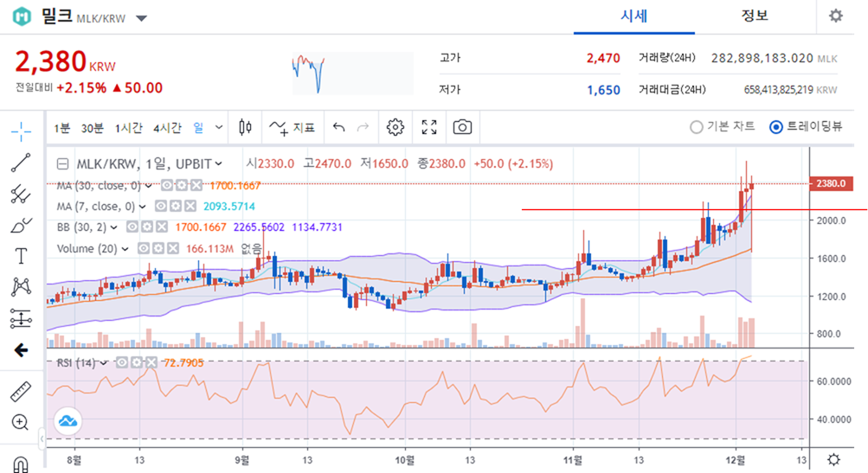The image size is (868, 473).
Task: Select the text annotation tool
Action: click(x=21, y=256)
